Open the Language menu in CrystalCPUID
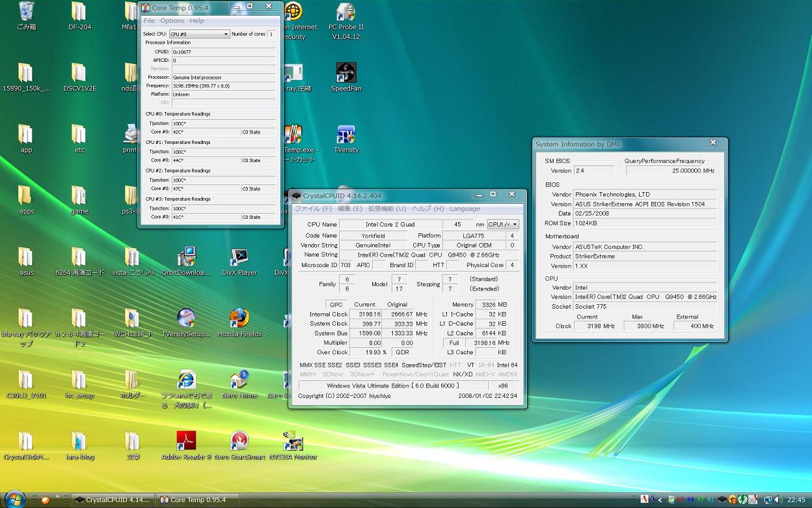The width and height of the screenshot is (812, 508). coord(465,208)
